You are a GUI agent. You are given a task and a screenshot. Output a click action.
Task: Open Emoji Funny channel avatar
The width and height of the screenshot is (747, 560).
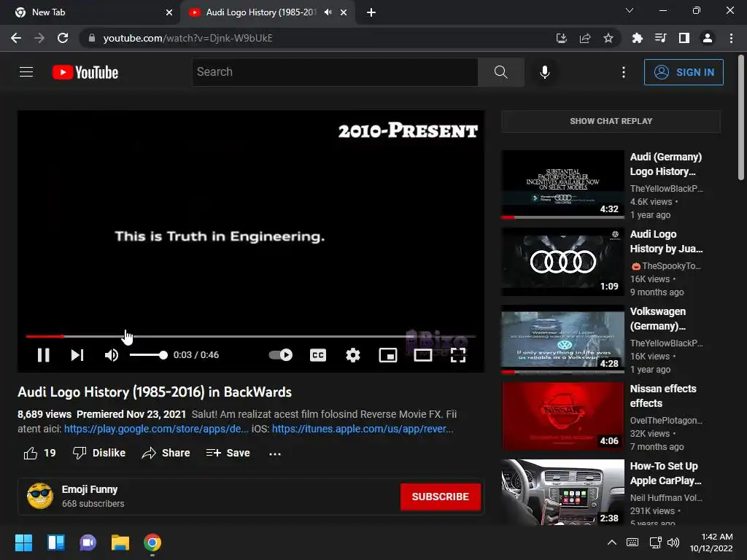[40, 496]
